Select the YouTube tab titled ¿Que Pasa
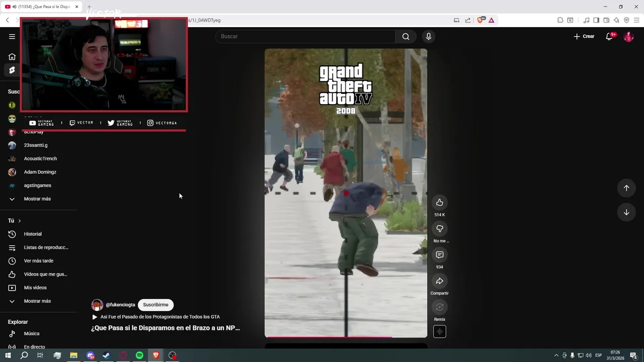Viewport: 644px width, 362px height. pos(42,7)
